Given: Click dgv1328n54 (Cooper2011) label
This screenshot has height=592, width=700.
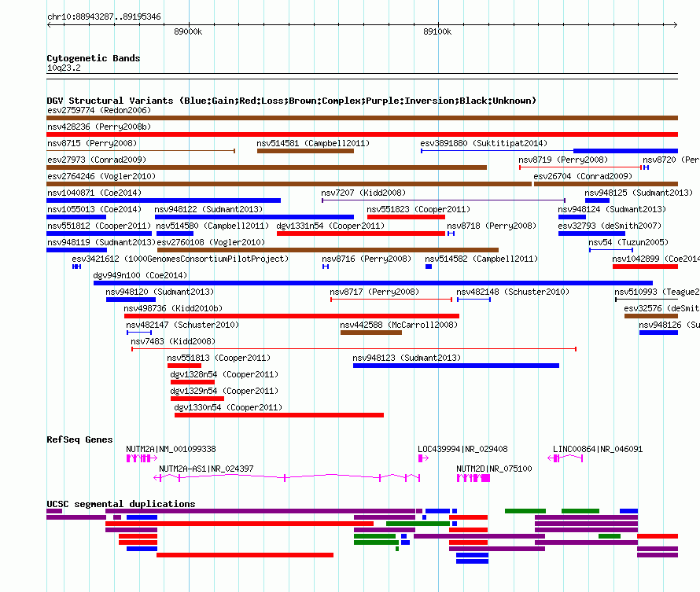Looking at the screenshot, I should [224, 374].
